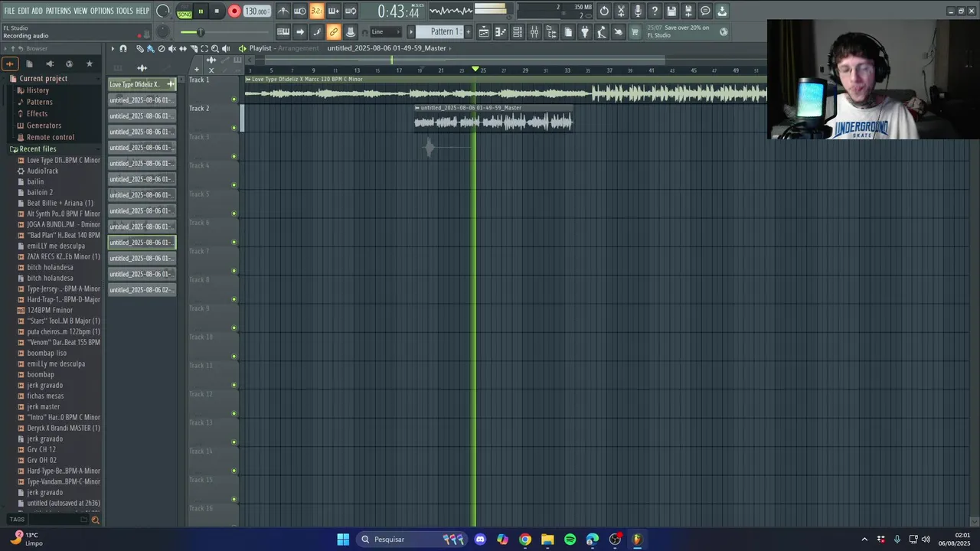Viewport: 980px width, 551px height.
Task: Toggle wait for input to start playing
Action: click(300, 11)
